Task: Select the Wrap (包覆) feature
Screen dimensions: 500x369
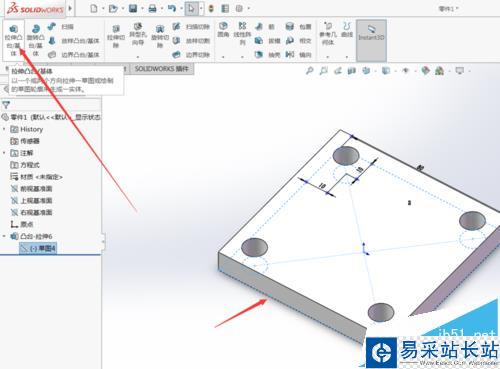Action: coord(298,27)
